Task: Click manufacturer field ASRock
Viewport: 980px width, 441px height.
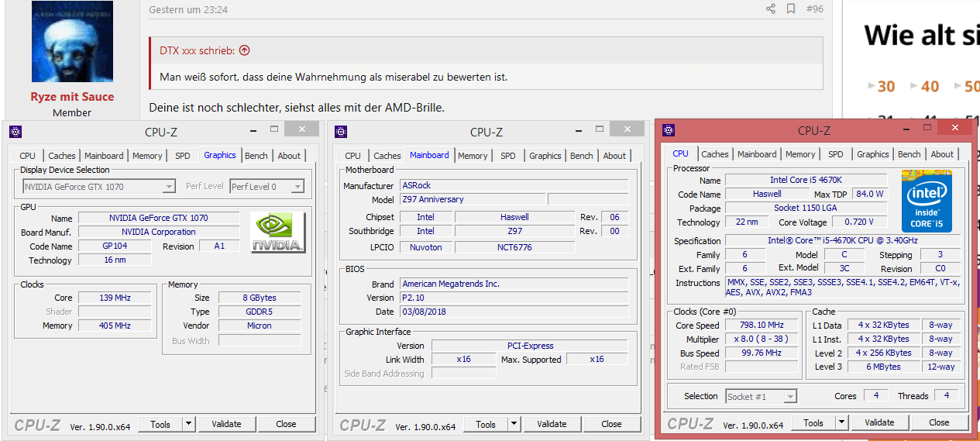Action: 514,185
